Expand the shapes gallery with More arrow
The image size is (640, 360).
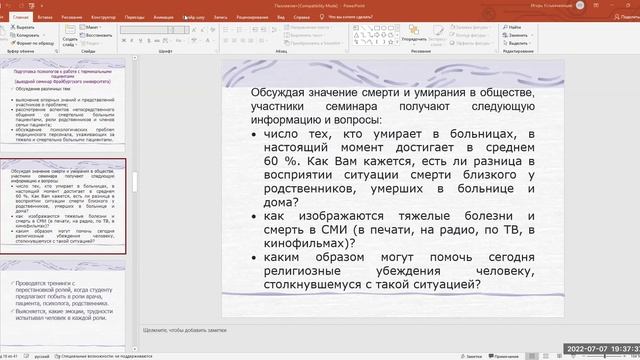coord(398,42)
